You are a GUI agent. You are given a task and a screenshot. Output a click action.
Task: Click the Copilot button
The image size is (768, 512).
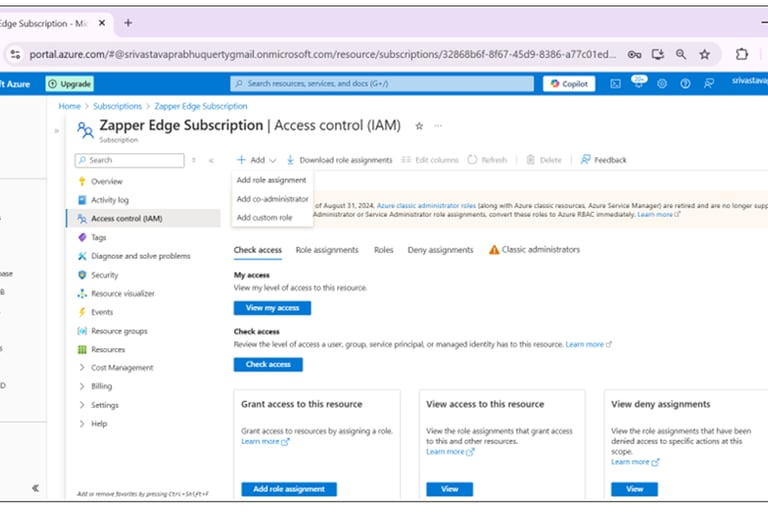point(569,84)
